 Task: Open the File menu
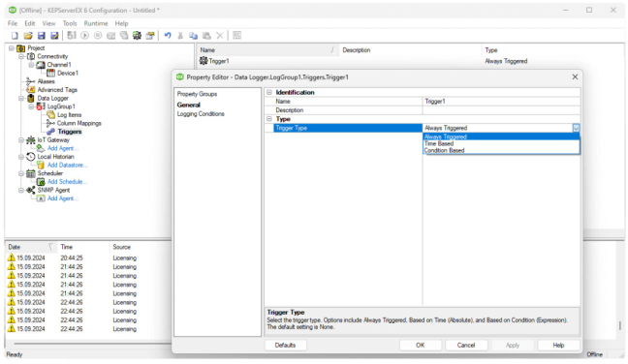pos(13,23)
